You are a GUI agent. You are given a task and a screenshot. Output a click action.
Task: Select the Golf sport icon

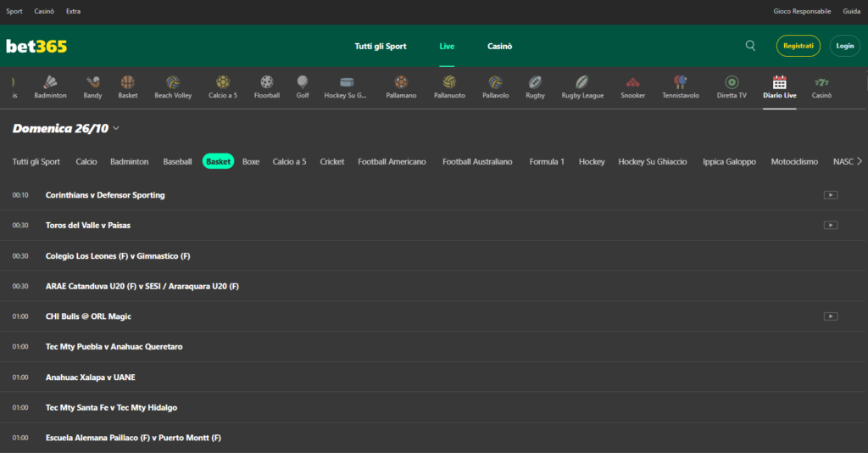pyautogui.click(x=303, y=83)
